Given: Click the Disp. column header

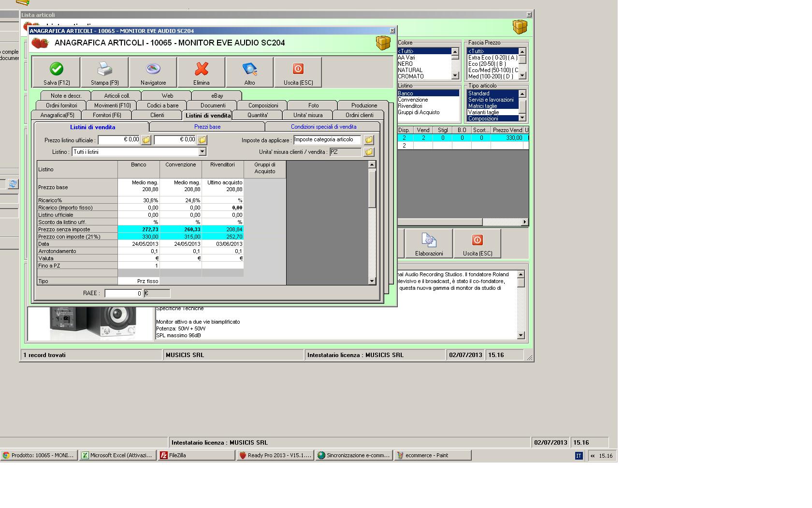Looking at the screenshot, I should point(404,130).
